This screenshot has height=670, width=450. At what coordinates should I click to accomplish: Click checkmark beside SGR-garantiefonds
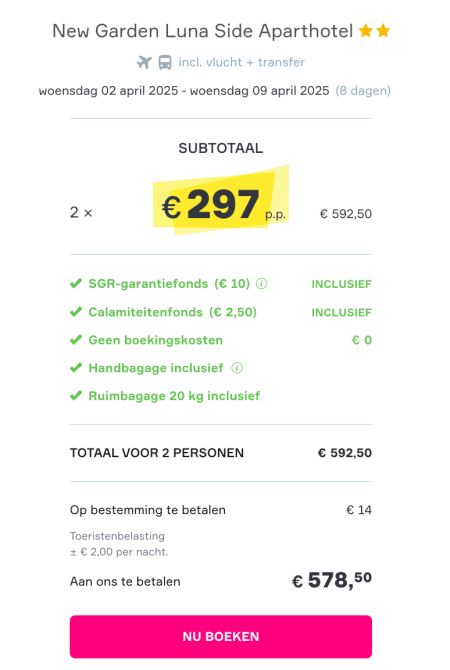click(76, 284)
